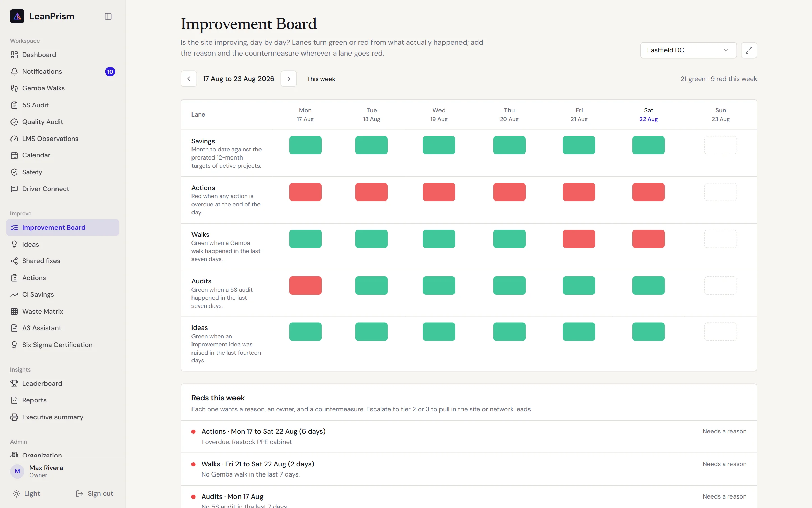Open the Six Sigma Certification page
812x508 pixels.
coord(63,345)
